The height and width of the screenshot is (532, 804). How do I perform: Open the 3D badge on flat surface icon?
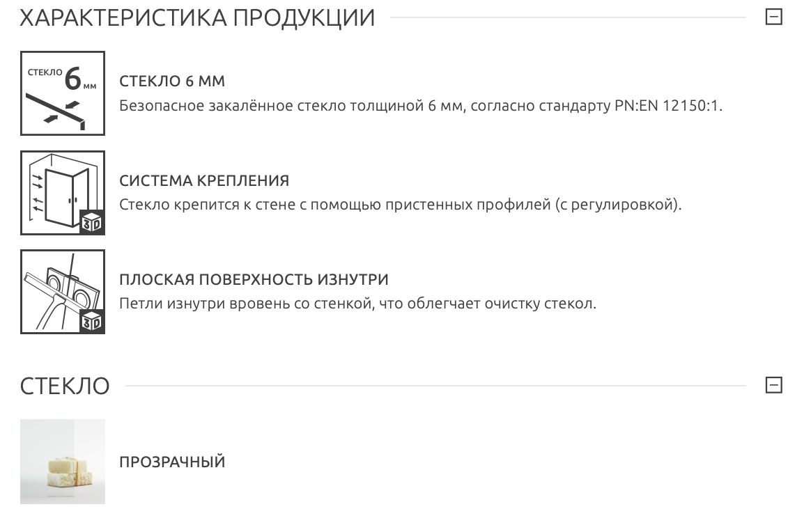92,322
